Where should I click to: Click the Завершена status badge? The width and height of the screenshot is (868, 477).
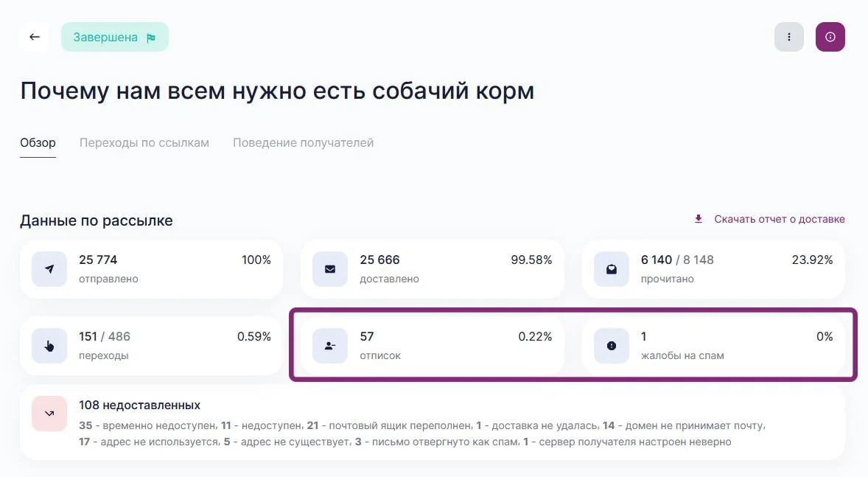click(x=114, y=38)
